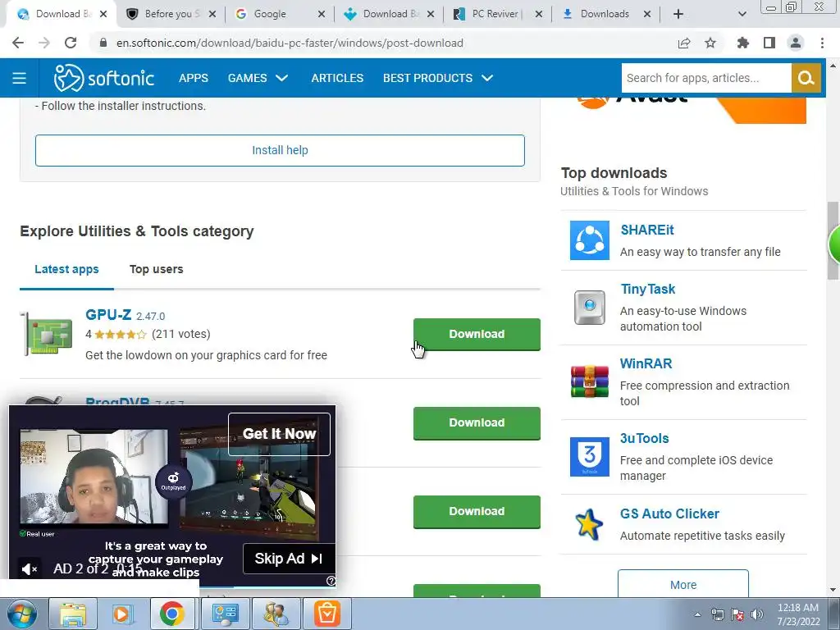Download GPU-Z with the green button
Screen dimensions: 840x630
(477, 335)
